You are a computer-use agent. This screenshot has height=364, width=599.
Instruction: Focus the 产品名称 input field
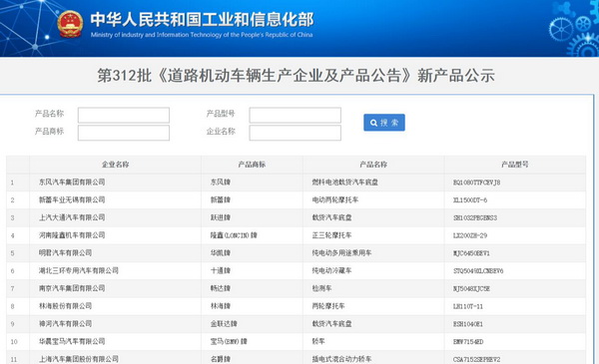tap(124, 115)
